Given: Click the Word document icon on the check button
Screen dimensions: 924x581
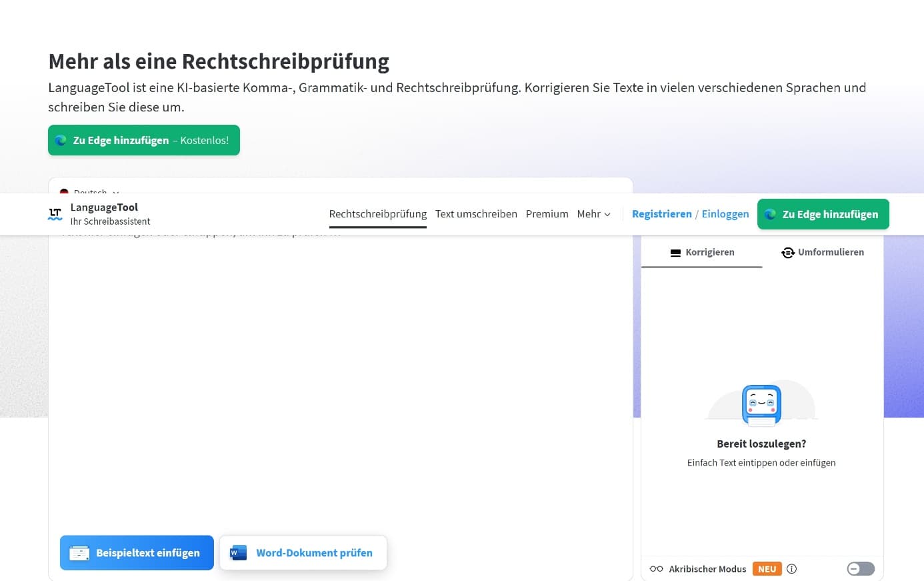Looking at the screenshot, I should tap(237, 552).
